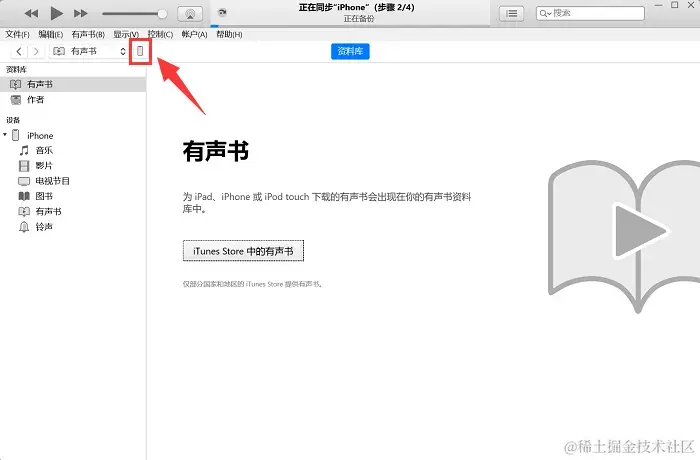The height and width of the screenshot is (460, 700).
Task: Select the 资料库 tab
Action: [x=350, y=51]
